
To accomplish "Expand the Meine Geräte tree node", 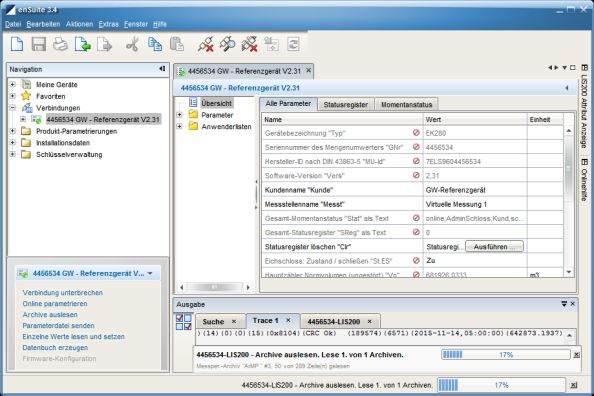I will point(13,84).
